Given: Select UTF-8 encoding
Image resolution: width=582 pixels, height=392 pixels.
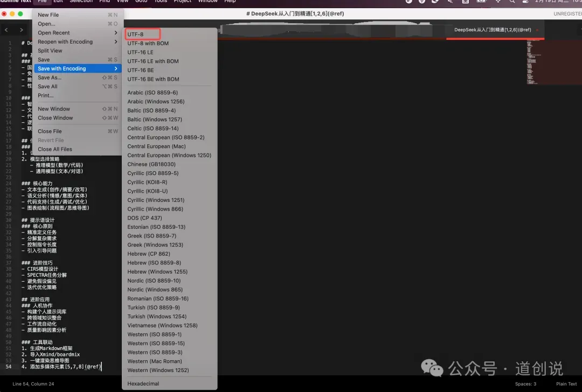Looking at the screenshot, I should point(170,34).
